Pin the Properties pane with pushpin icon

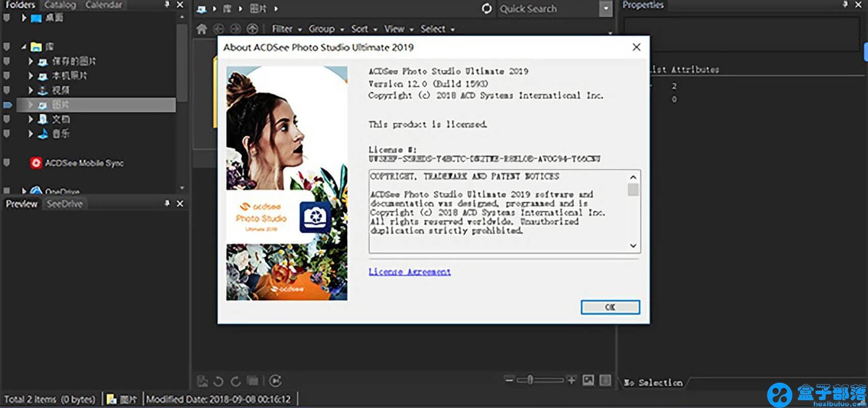coord(846,5)
